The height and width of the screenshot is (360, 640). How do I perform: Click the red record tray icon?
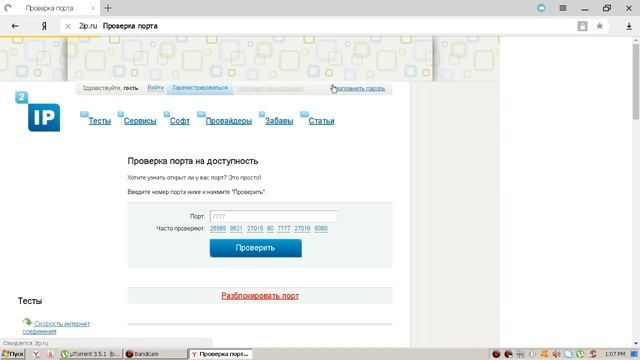click(496, 354)
